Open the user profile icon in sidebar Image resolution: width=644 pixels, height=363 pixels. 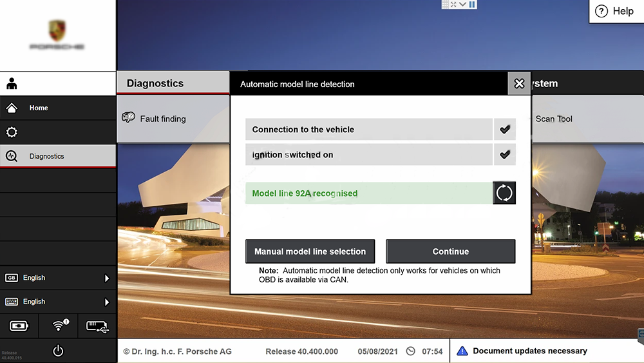pyautogui.click(x=12, y=83)
